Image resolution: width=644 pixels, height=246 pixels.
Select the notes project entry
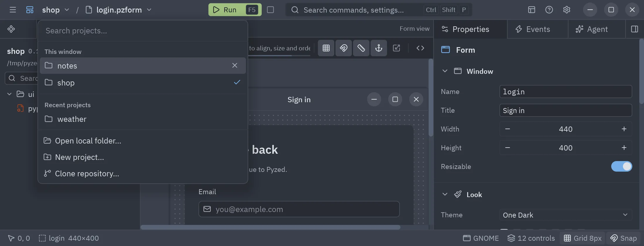(x=143, y=66)
